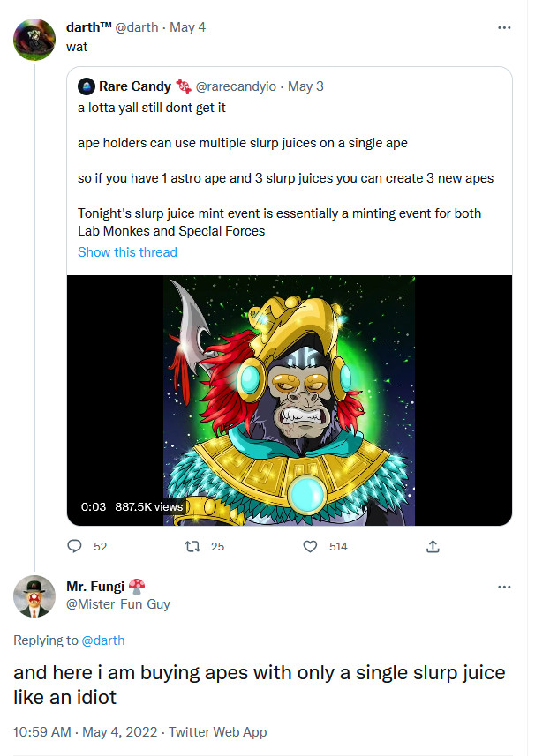
Task: Play the ape video thumbnail
Action: coord(290,400)
